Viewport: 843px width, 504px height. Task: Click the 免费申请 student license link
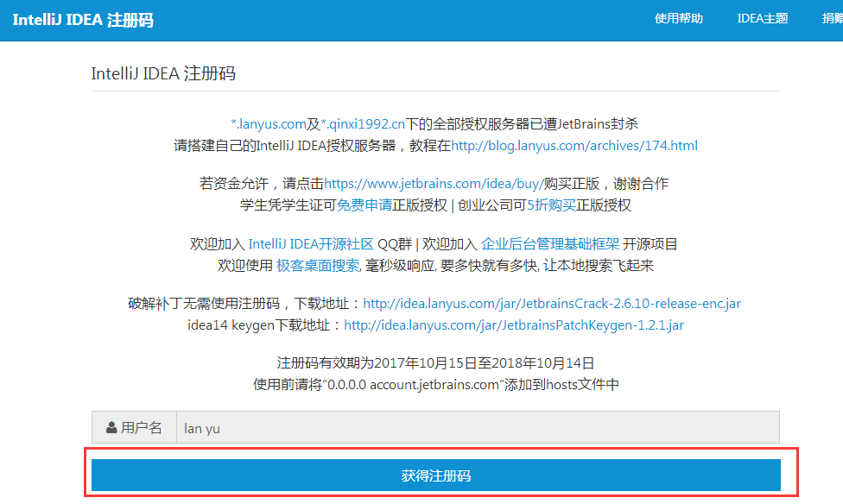[364, 205]
